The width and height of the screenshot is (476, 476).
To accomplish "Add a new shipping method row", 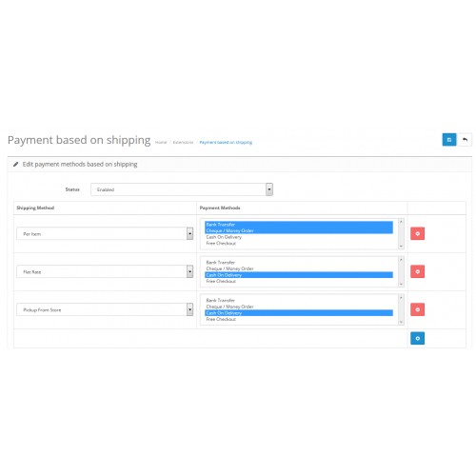I will pos(417,338).
